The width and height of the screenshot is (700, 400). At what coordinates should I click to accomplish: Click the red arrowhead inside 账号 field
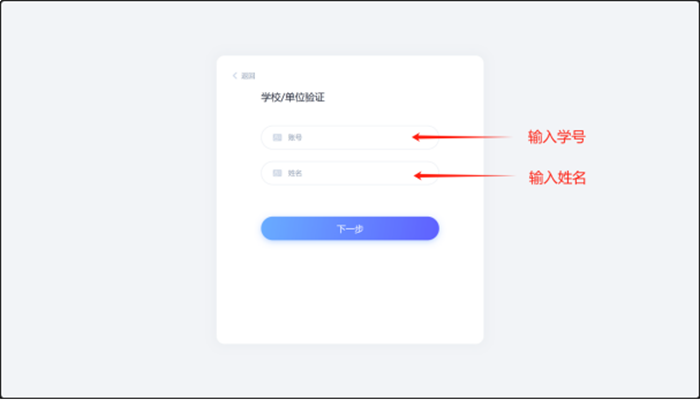417,137
